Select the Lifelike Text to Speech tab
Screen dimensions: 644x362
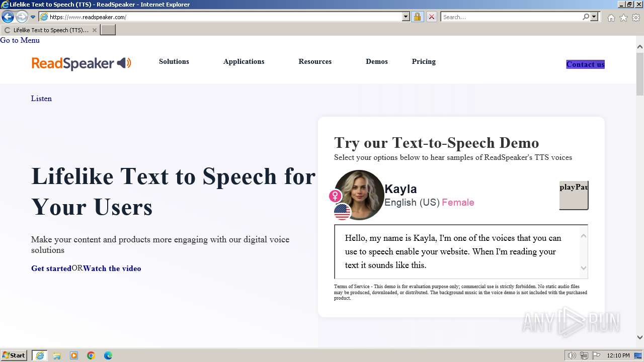[50, 30]
